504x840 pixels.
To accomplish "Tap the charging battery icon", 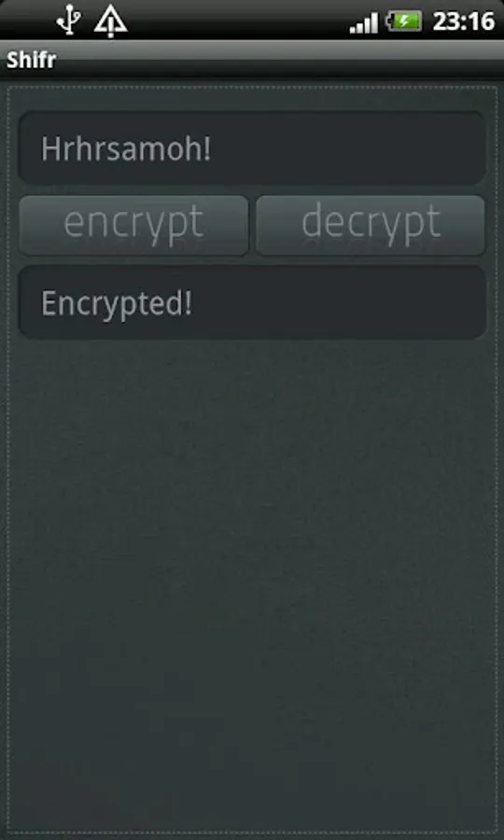I will 404,22.
